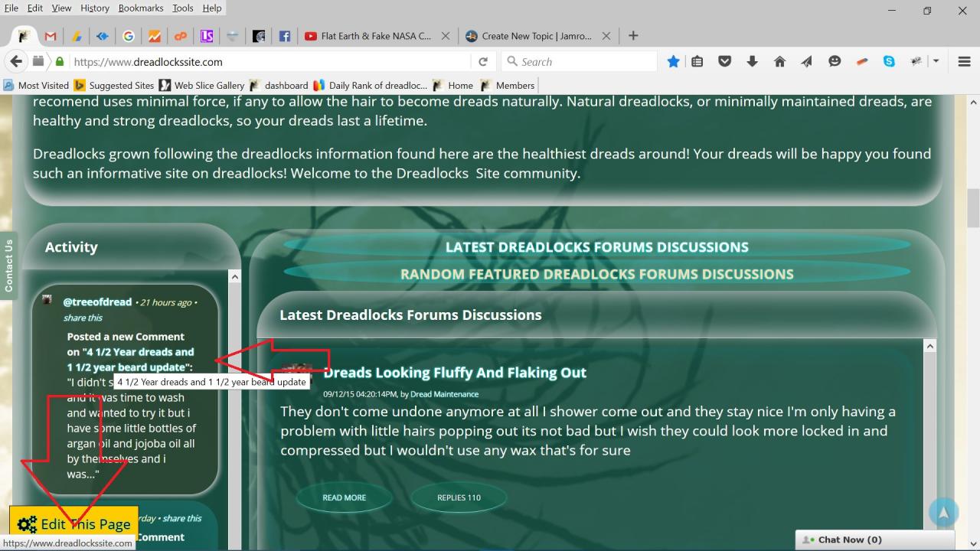Image resolution: width=980 pixels, height=551 pixels.
Task: Click the back-to-top arrow button
Action: point(943,513)
